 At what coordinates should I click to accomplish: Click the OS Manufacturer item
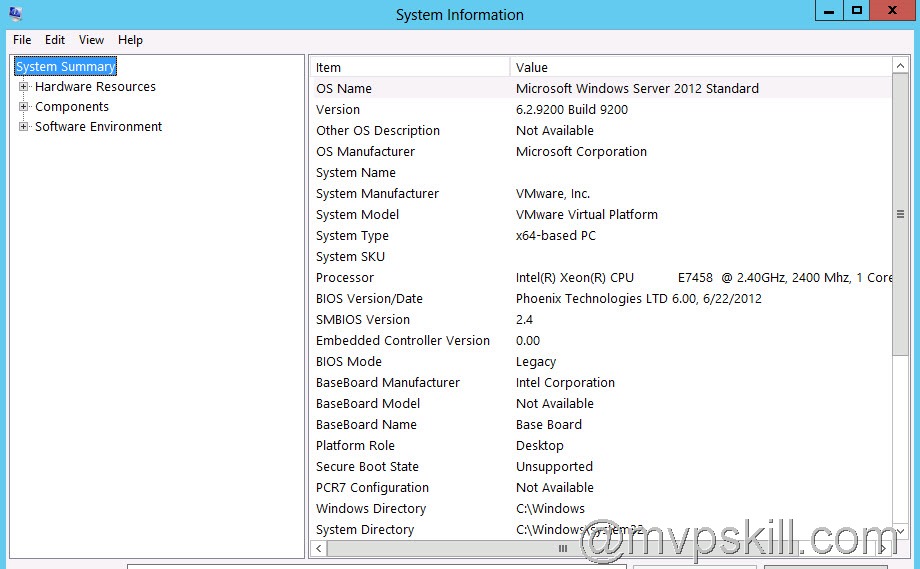365,152
